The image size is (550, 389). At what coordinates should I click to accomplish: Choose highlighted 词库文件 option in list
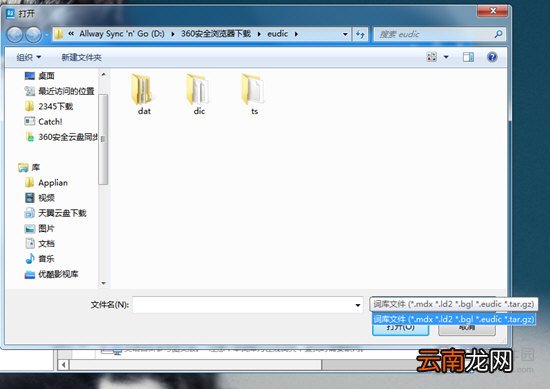(454, 319)
